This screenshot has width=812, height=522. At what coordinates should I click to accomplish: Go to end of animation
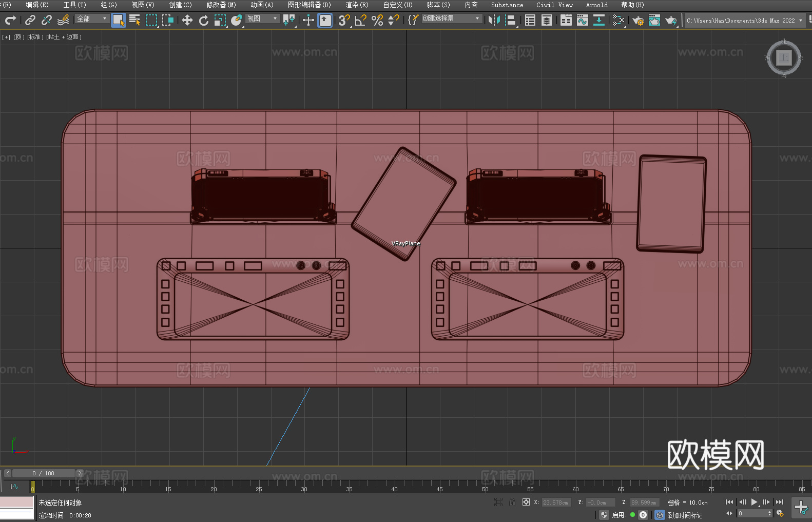click(x=780, y=502)
